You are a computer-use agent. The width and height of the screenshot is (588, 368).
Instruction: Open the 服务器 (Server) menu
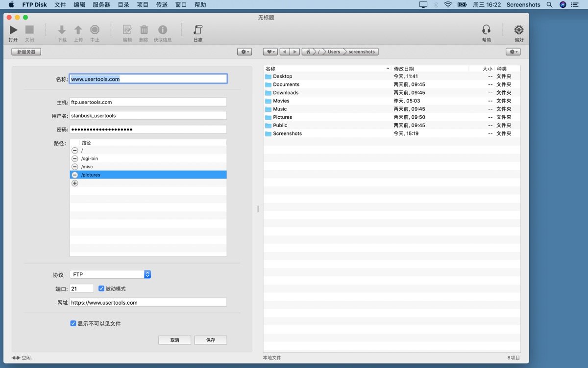click(101, 5)
